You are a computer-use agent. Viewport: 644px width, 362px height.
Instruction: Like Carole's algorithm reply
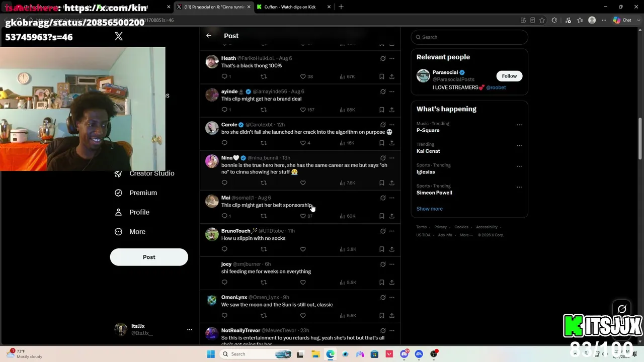pos(303,143)
